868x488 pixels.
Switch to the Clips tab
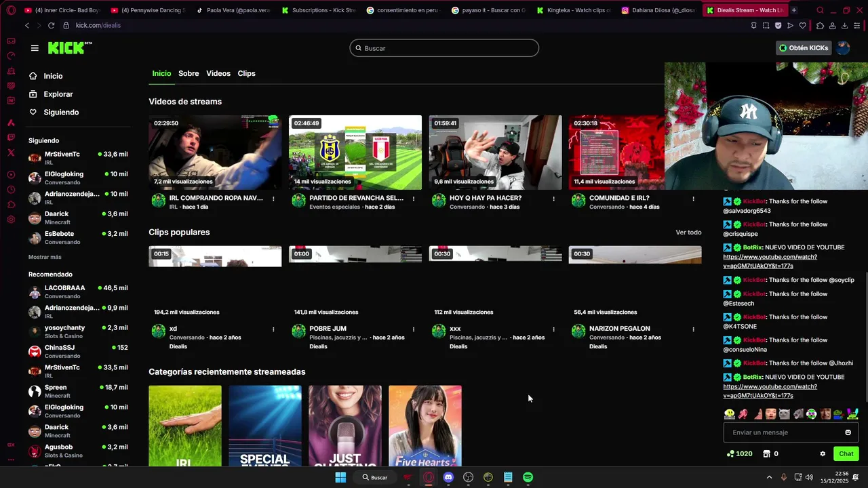246,73
